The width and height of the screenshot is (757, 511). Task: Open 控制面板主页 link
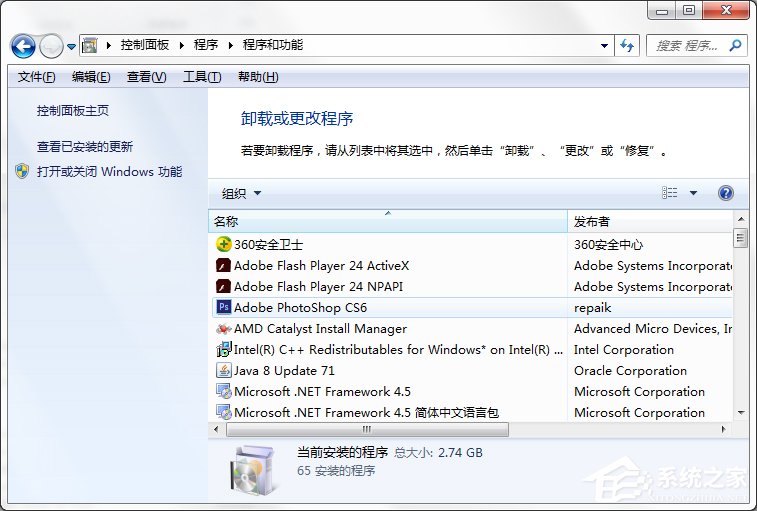coord(73,111)
